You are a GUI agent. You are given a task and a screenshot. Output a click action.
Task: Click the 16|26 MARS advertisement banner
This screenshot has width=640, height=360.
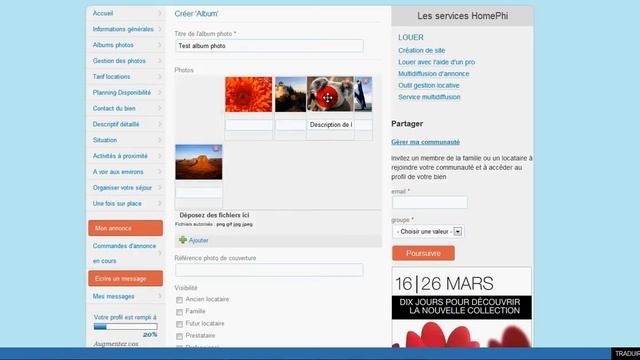[462, 307]
